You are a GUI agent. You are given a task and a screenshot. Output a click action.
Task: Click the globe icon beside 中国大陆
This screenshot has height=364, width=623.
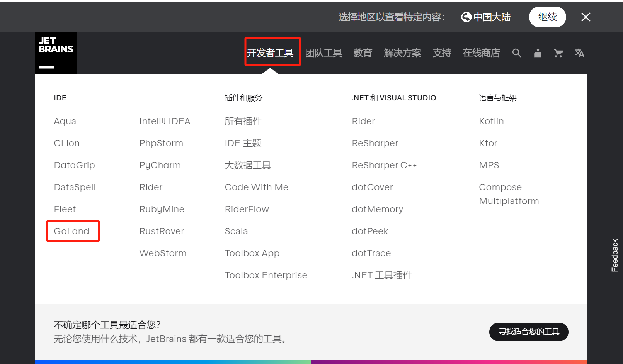[x=466, y=17]
